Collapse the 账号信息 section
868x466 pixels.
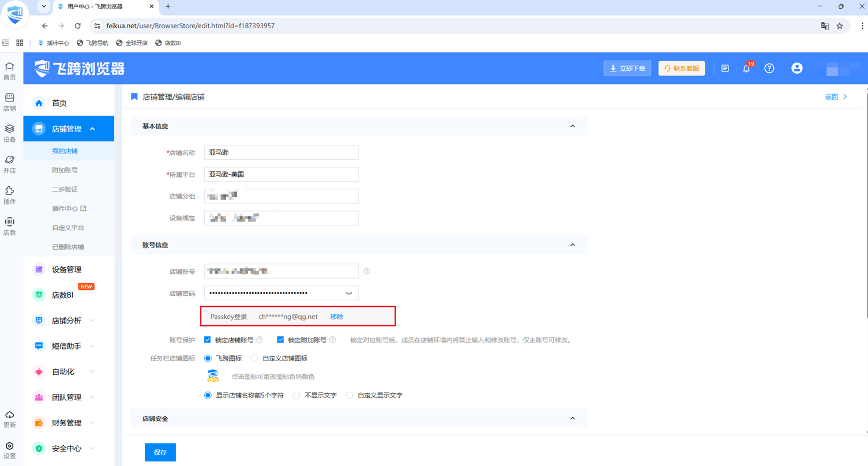[572, 245]
